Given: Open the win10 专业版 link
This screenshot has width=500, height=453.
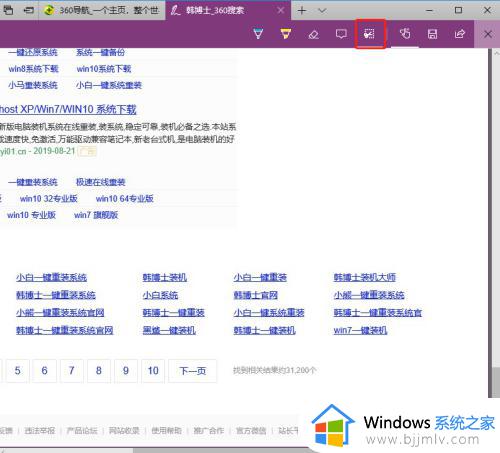Looking at the screenshot, I should 31,215.
